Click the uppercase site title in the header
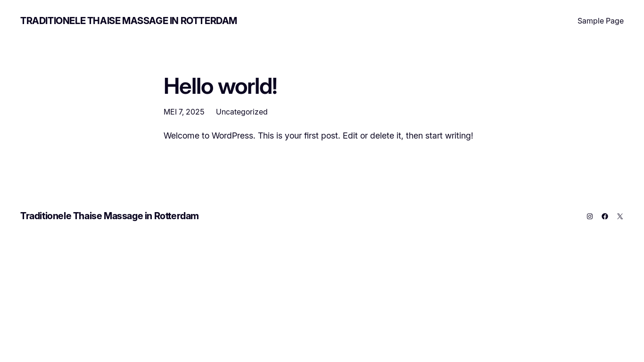Image resolution: width=644 pixels, height=362 pixels. (x=128, y=21)
